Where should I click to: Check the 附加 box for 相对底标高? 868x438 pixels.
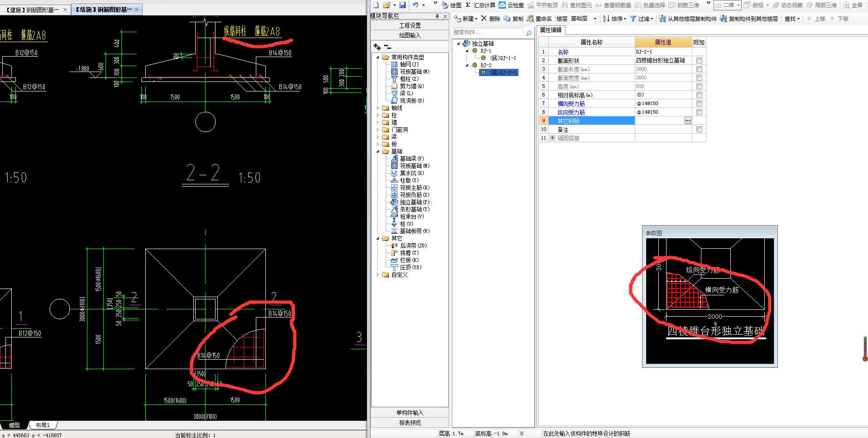point(699,95)
